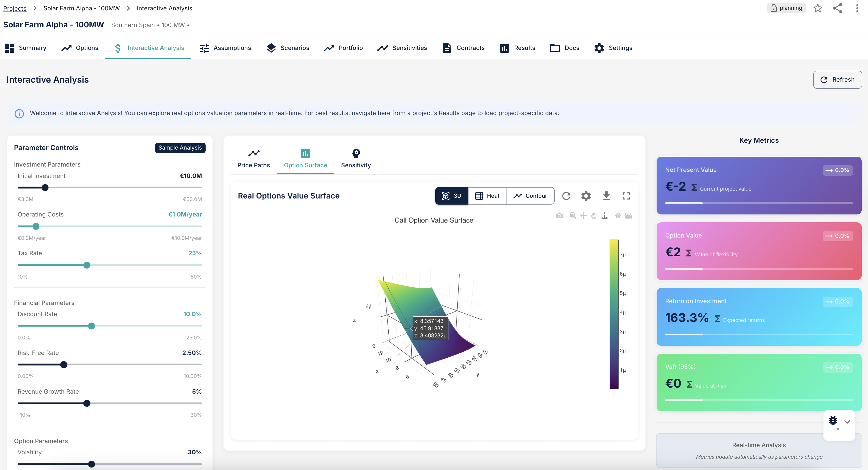This screenshot has width=868, height=470.
Task: Enable 3D view of the option surface
Action: click(x=451, y=196)
